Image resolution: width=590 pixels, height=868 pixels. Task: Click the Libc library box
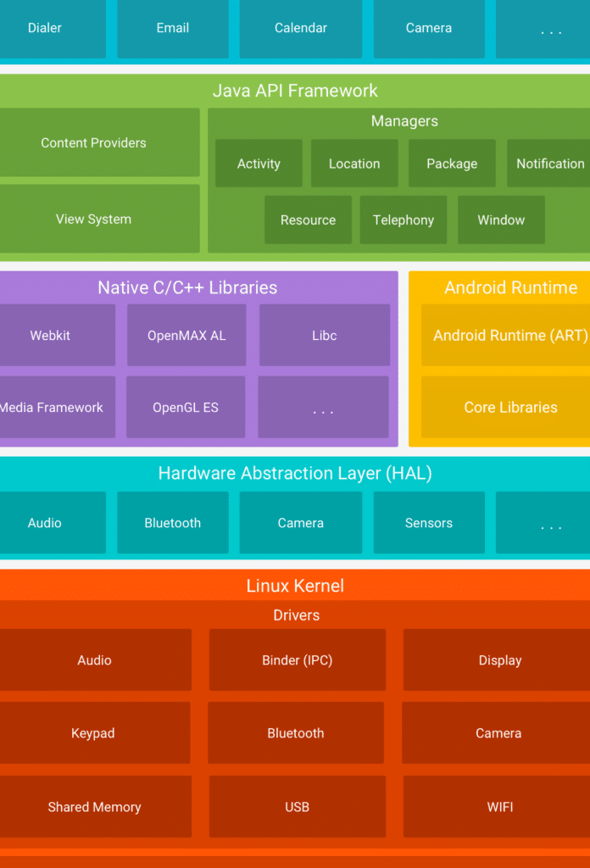(x=325, y=336)
